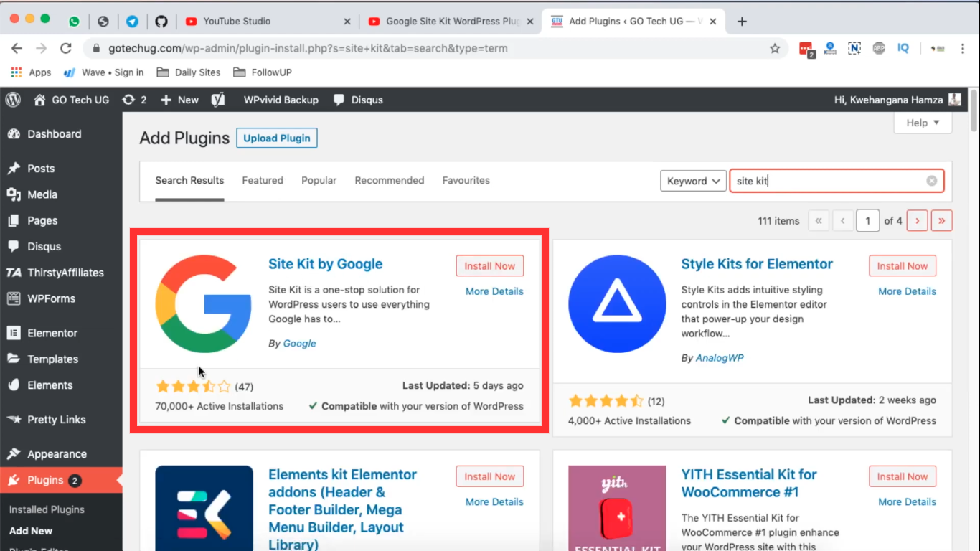Go to the next results page
This screenshot has width=980, height=551.
[918, 221]
